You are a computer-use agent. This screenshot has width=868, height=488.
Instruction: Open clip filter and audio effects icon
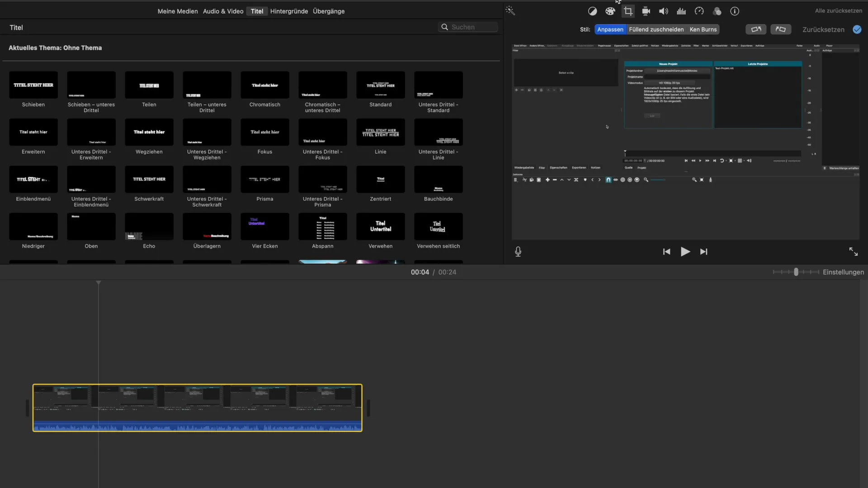click(x=717, y=11)
